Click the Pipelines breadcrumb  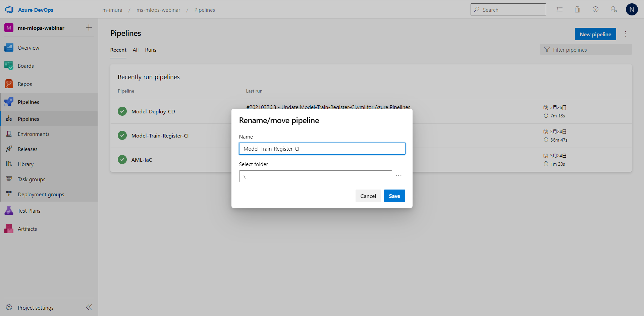[205, 10]
